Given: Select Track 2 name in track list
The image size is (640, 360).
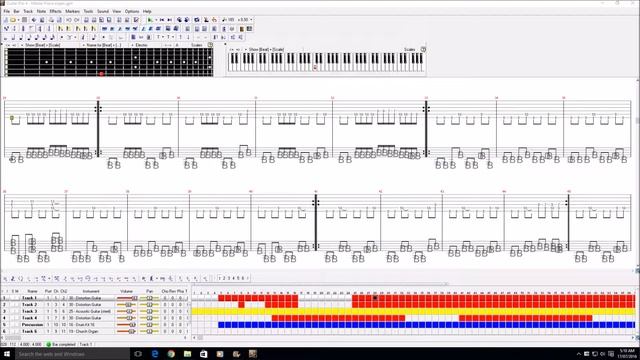Looking at the screenshot, I should click(x=29, y=304).
